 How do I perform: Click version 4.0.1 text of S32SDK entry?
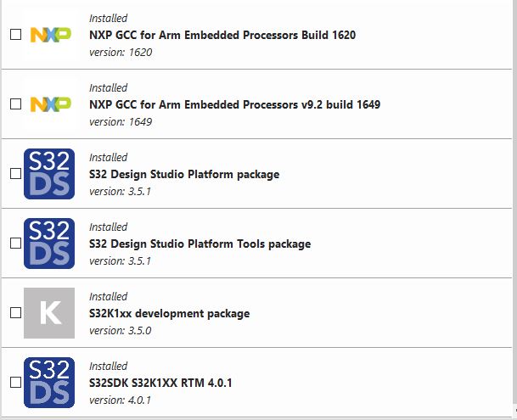(120, 400)
